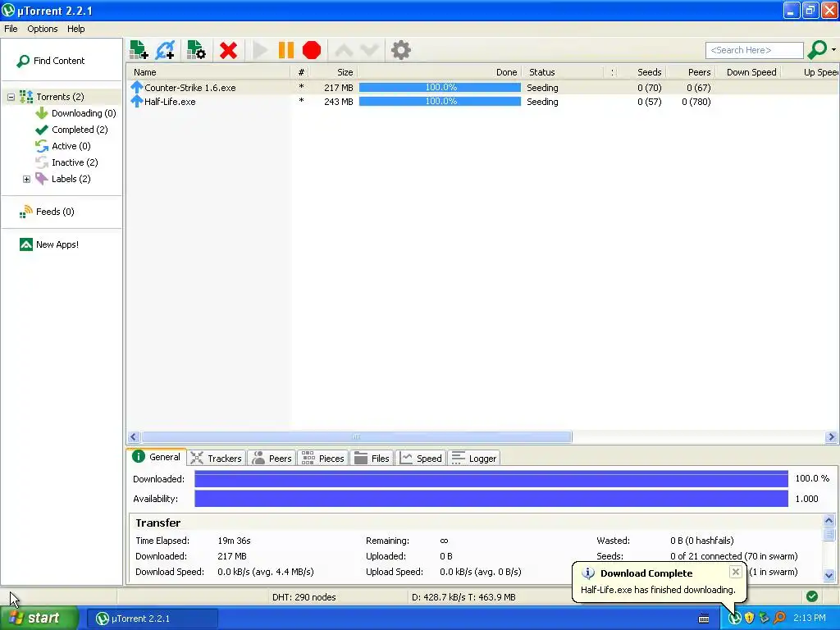Image resolution: width=840 pixels, height=630 pixels.
Task: Sort by the # column header
Action: 301,72
